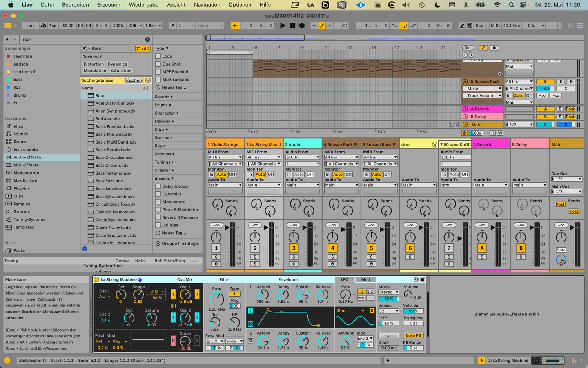Clear the browser search field with X
588x368 pixels.
[147, 40]
